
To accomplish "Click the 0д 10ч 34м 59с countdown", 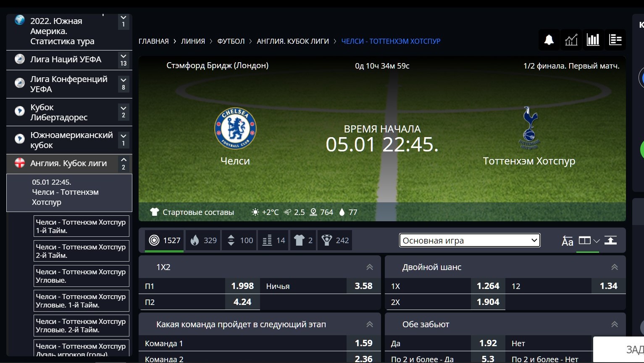I will point(382,66).
